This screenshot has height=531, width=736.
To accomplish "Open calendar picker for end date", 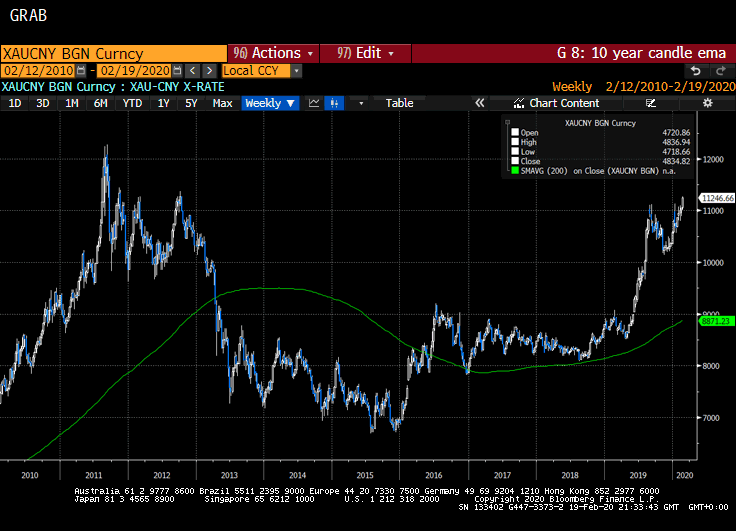I will coord(177,70).
